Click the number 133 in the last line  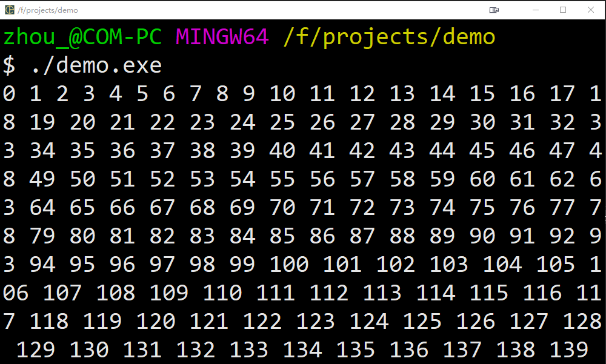tap(249, 350)
